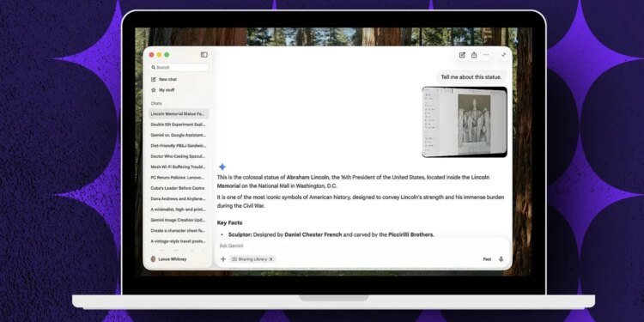
Task: Remove the Sharing Library chip with X
Action: click(x=270, y=259)
